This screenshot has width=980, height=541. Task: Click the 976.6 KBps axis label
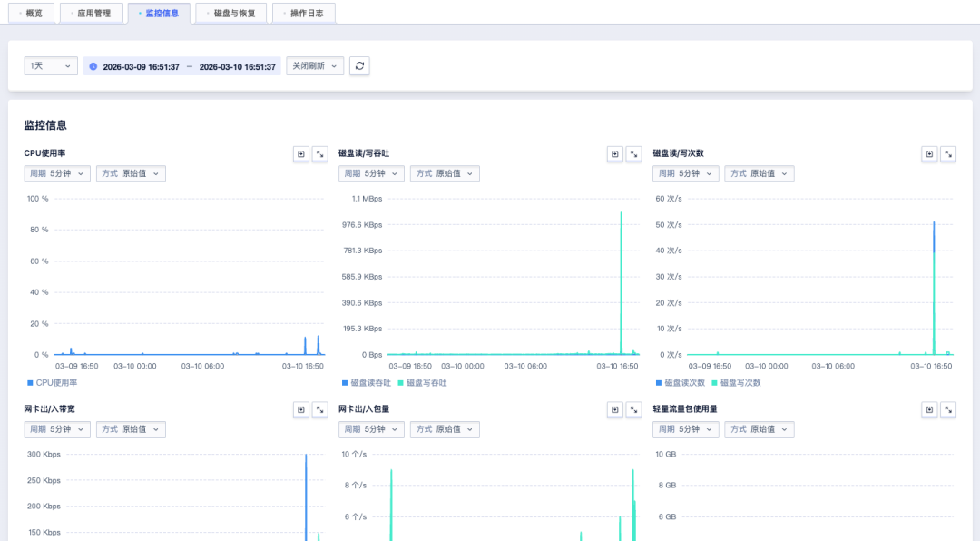[362, 224]
